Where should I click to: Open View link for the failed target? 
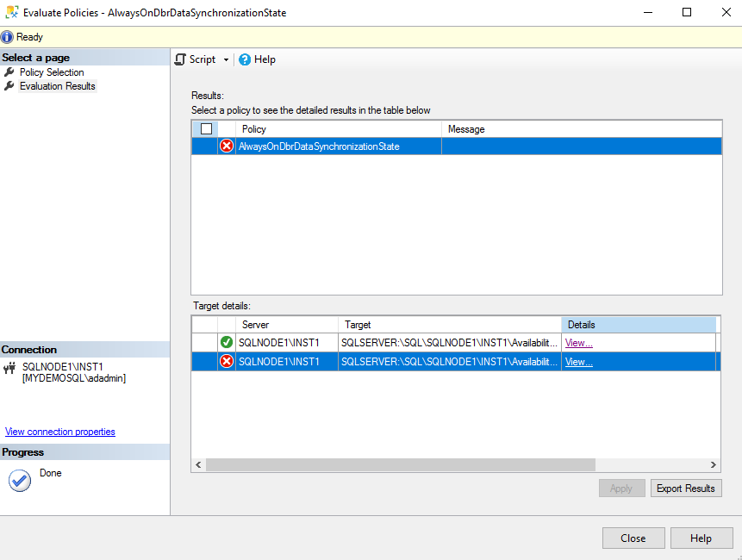pos(578,362)
